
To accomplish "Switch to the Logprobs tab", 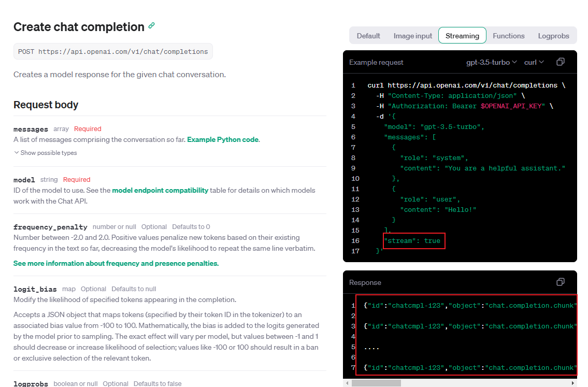I will point(553,36).
